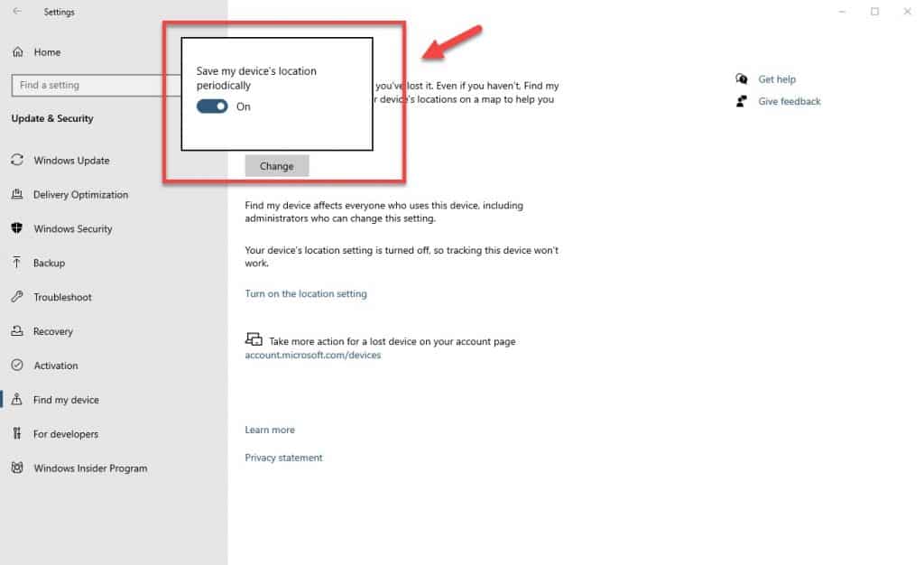
Task: Click the Troubleshoot wrench icon
Action: (17, 296)
